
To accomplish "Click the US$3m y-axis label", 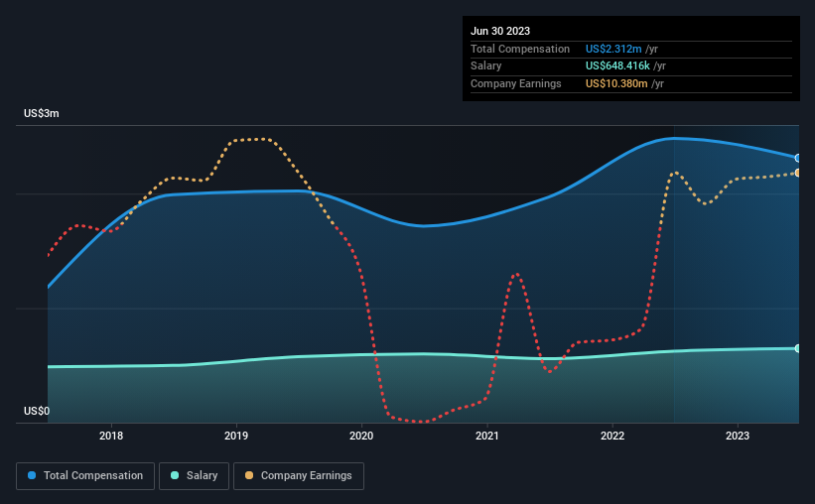I will [42, 113].
